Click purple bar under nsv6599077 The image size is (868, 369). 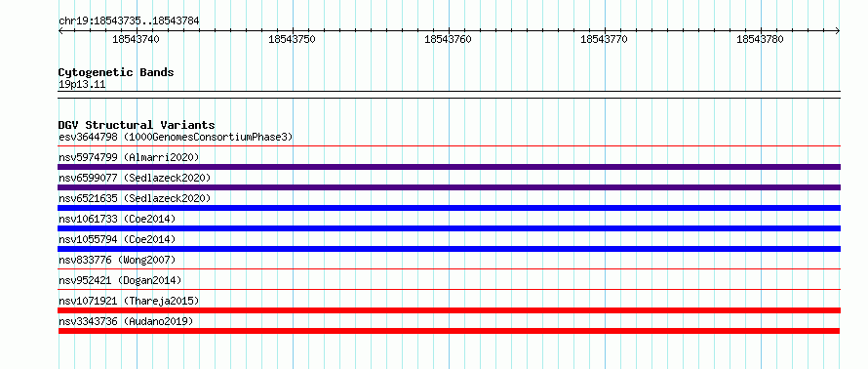[449, 187]
